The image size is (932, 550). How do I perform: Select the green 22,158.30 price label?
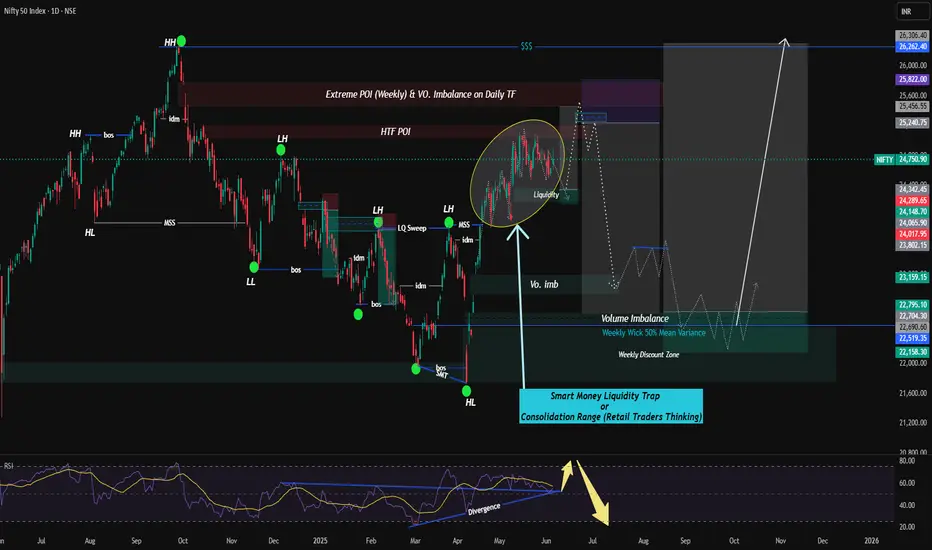(912, 353)
